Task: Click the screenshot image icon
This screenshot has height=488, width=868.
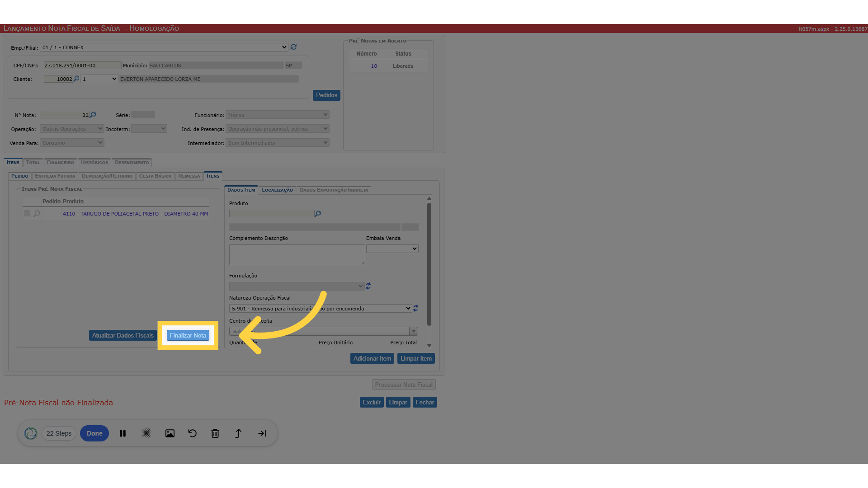Action: tap(170, 433)
